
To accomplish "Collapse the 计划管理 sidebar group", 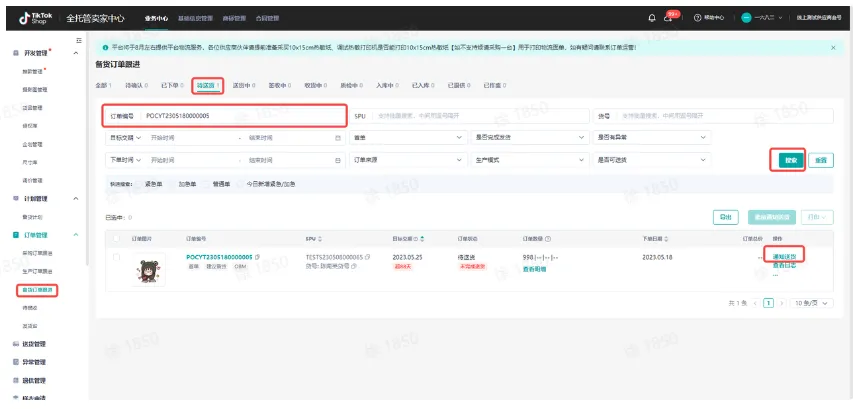I will click(x=76, y=199).
